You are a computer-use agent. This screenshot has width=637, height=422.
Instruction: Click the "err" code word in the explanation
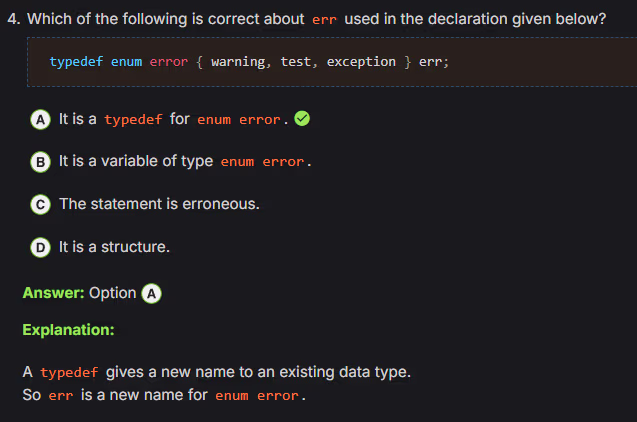pos(60,395)
